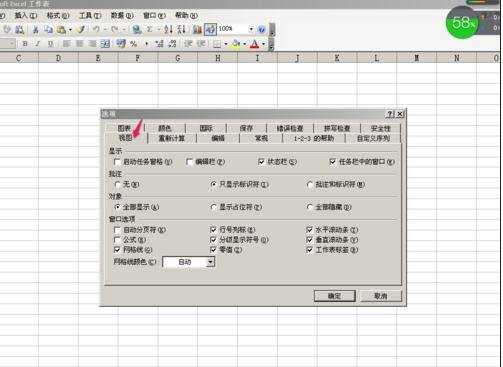Click the Merge and Center icon

tap(105, 44)
